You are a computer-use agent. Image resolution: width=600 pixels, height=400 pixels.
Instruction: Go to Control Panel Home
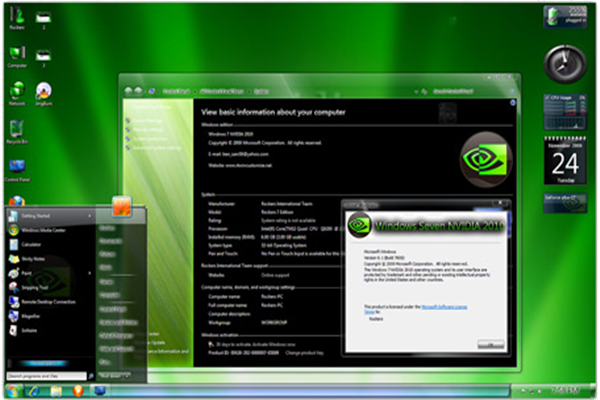(152, 108)
